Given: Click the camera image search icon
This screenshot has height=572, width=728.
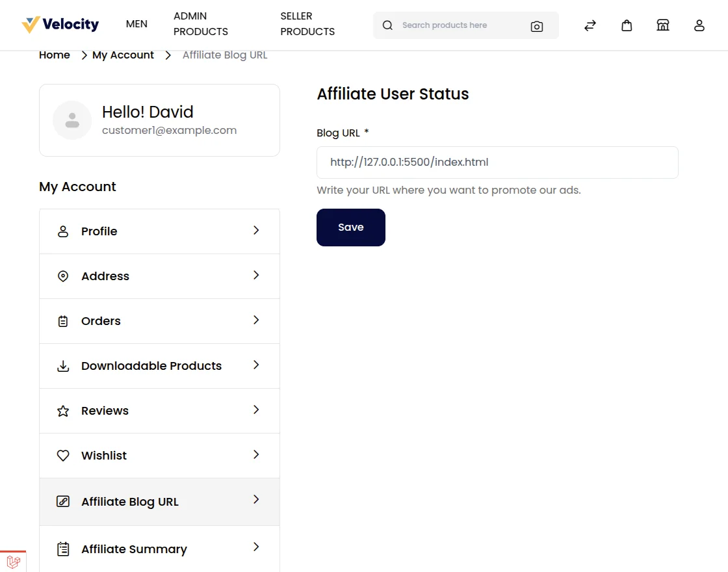Looking at the screenshot, I should click(537, 26).
